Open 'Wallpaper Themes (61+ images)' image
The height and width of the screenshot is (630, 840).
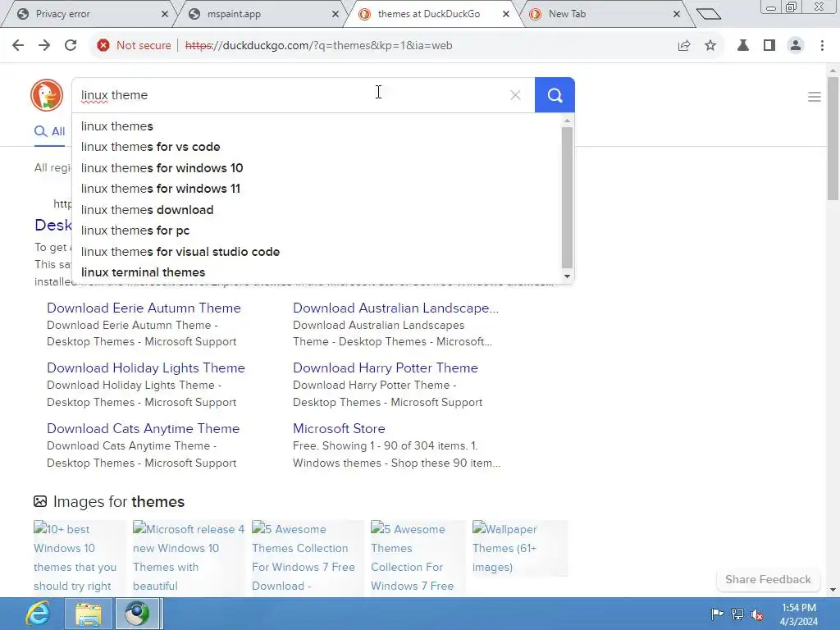(x=519, y=548)
